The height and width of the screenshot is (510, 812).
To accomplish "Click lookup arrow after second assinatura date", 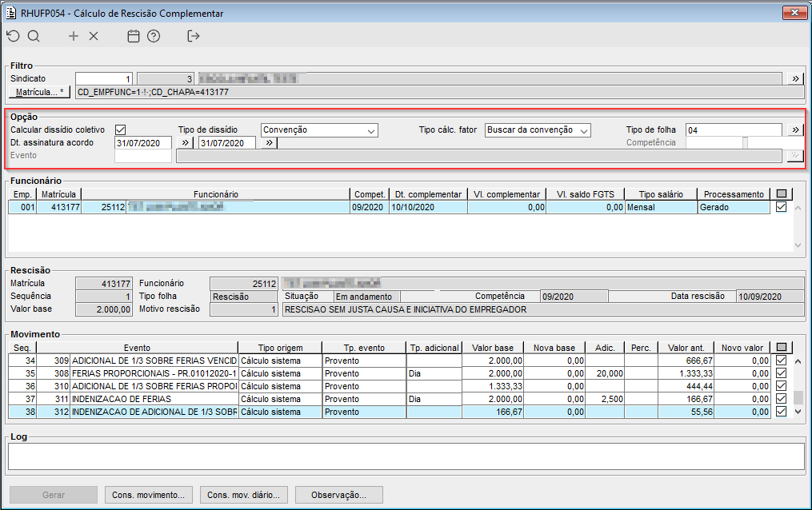I will tap(269, 143).
